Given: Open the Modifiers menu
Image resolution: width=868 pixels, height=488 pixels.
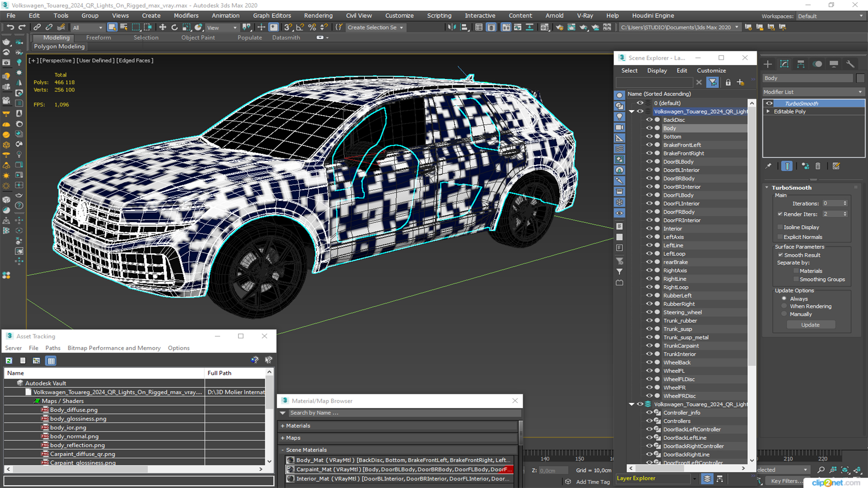Looking at the screenshot, I should (x=186, y=15).
